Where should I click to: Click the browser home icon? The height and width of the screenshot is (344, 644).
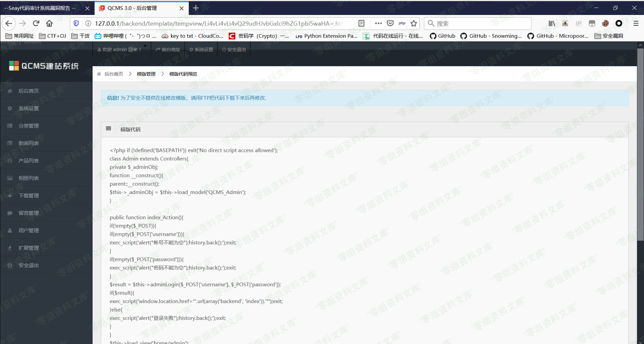point(49,23)
